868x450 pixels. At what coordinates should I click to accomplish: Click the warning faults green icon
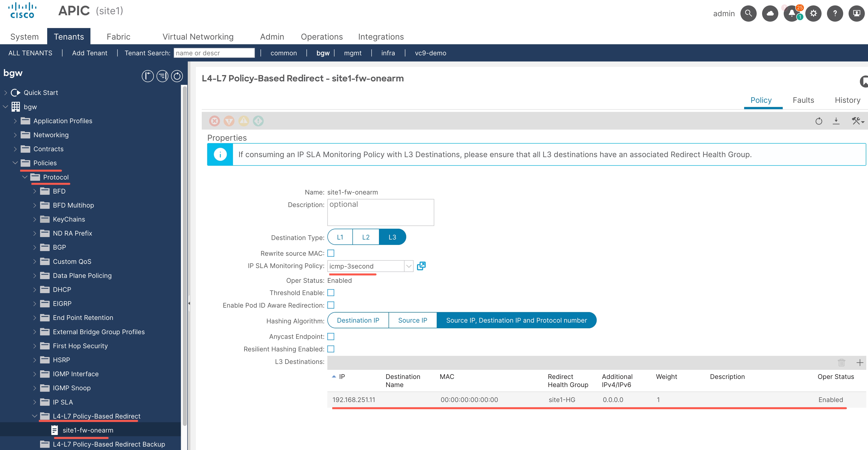coord(259,121)
